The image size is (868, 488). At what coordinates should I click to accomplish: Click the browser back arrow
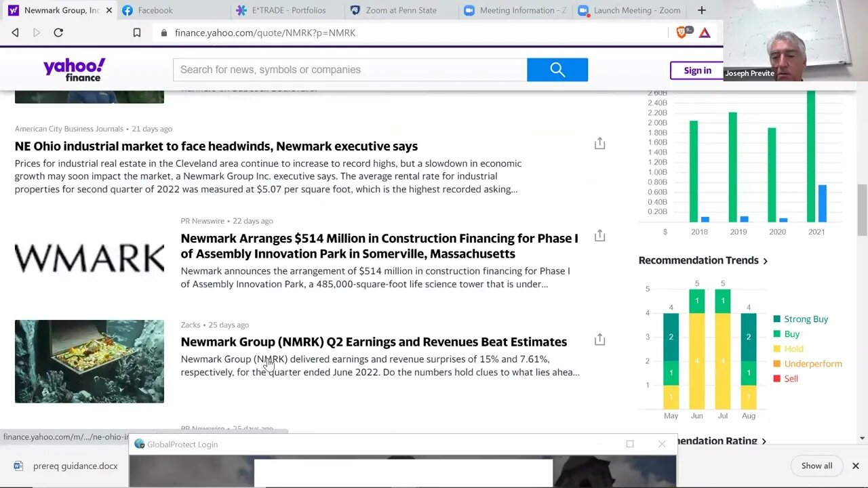15,33
